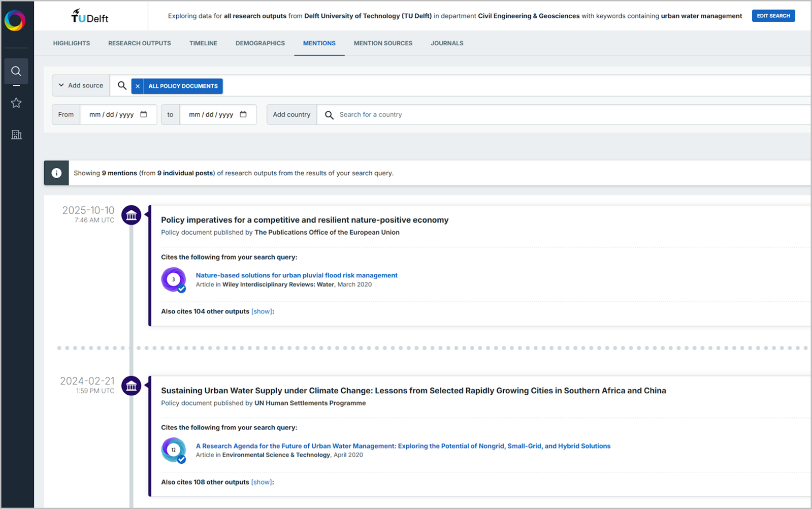
Task: Click the institution building icon in sidebar
Action: click(16, 135)
